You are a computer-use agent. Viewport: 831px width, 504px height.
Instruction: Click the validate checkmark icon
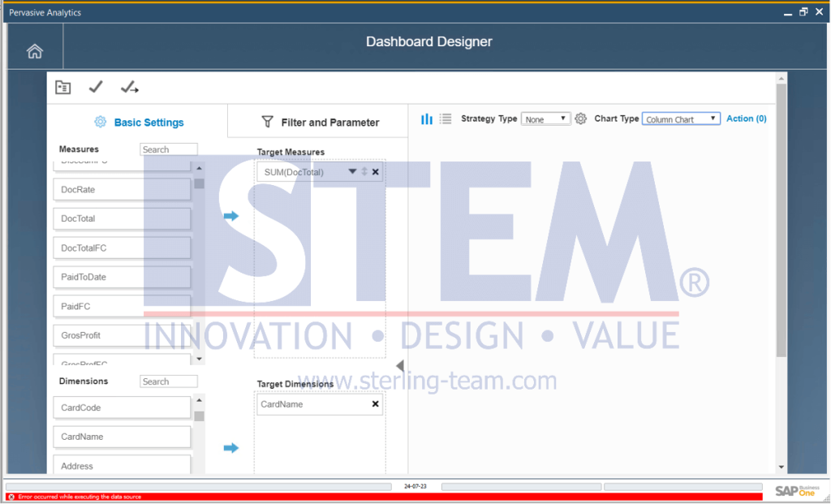point(95,87)
